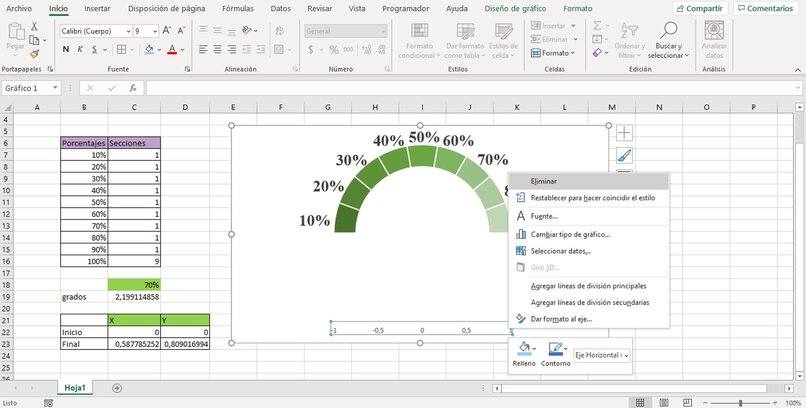Choose Seleccionar datos... in context menu
Viewport: 806px width, 408px height.
(589, 251)
